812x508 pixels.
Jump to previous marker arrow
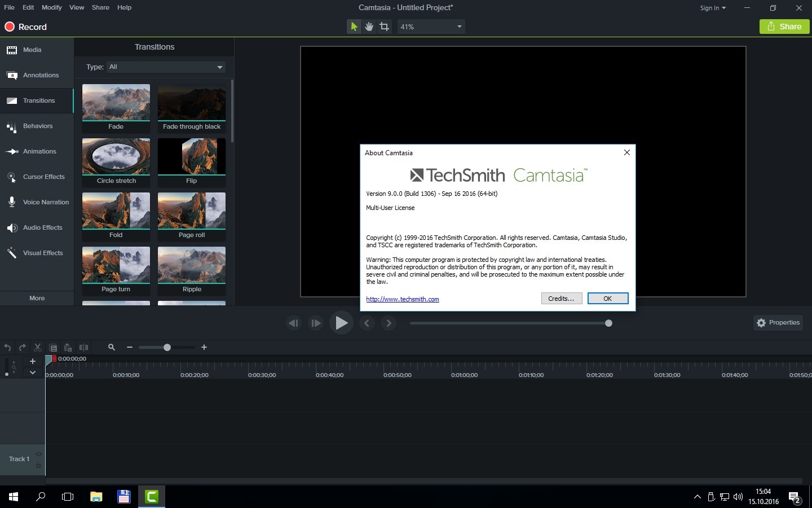(367, 323)
